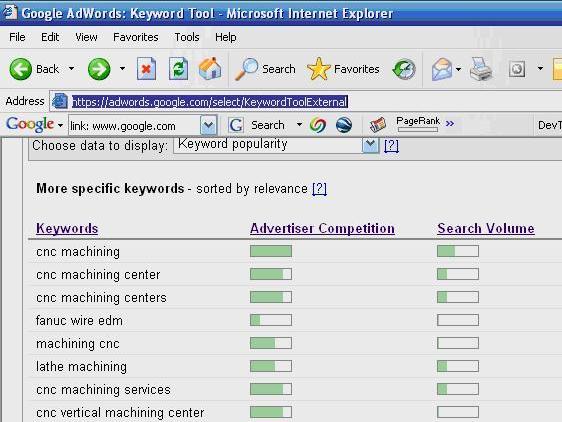Sort by Advertiser Competition link
The width and height of the screenshot is (562, 422).
pos(322,228)
